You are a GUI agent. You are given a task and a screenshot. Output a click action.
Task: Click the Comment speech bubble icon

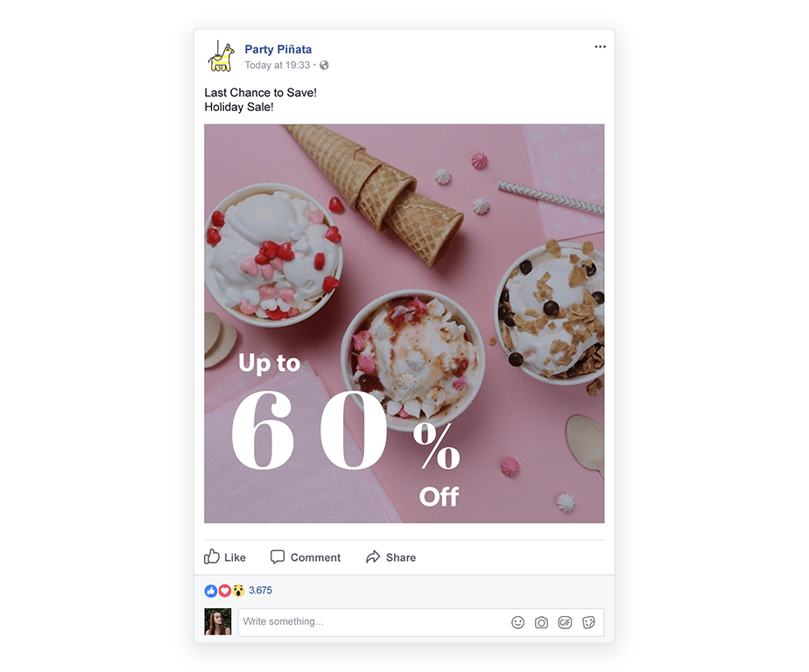point(278,556)
